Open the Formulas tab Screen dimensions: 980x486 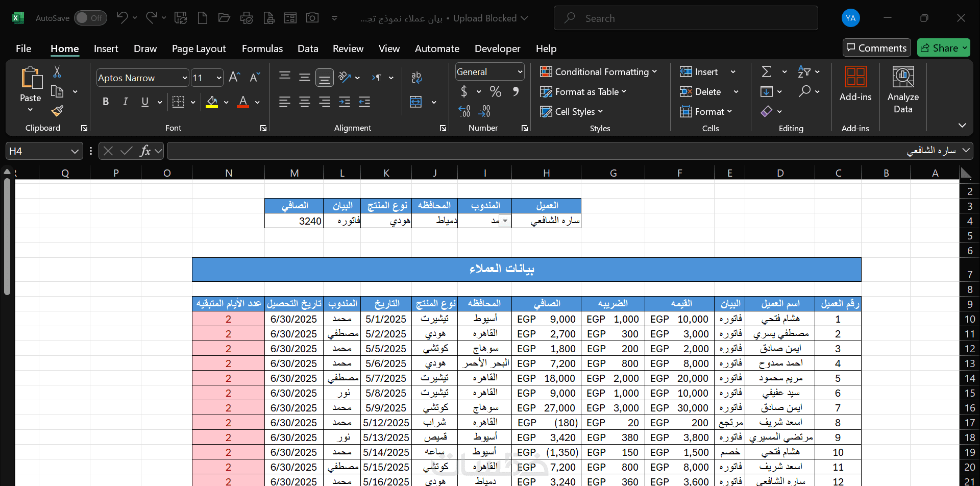click(262, 48)
